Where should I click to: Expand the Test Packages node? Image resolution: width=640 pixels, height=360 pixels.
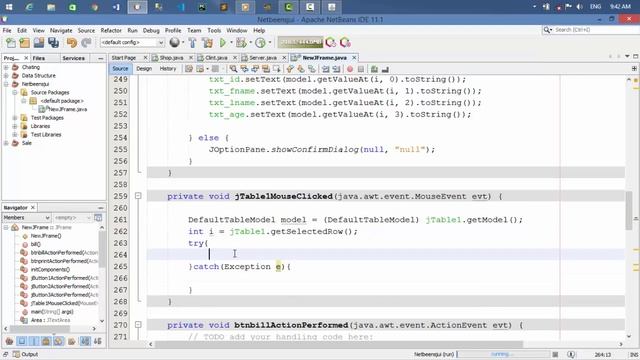(15, 118)
